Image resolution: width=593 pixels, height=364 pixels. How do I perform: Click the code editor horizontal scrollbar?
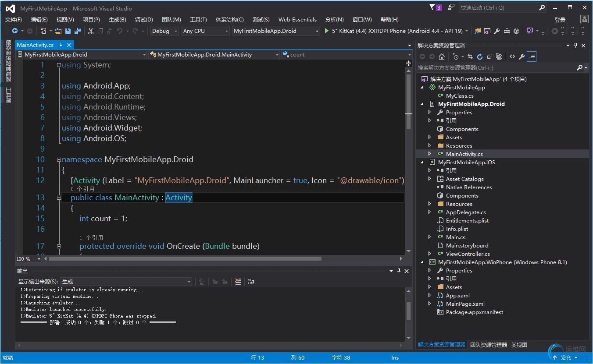click(x=184, y=259)
